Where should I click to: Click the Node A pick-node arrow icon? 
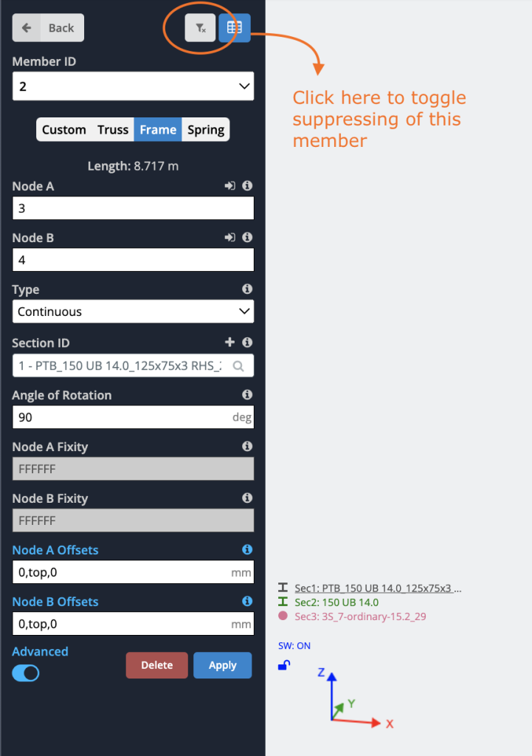(x=230, y=186)
